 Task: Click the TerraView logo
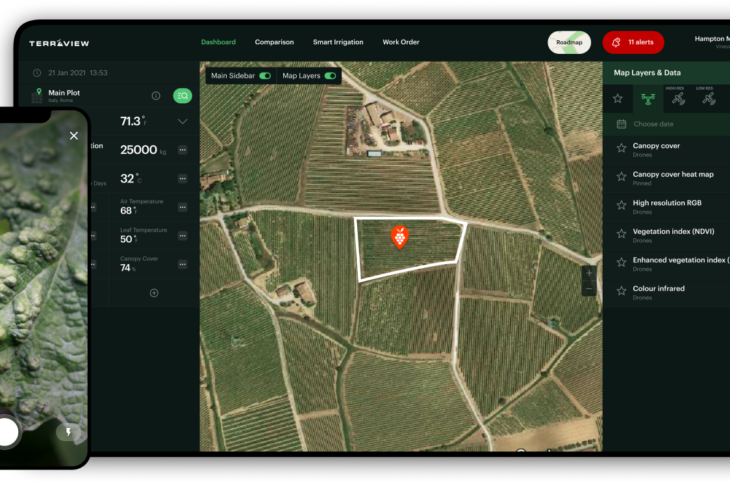(59, 43)
